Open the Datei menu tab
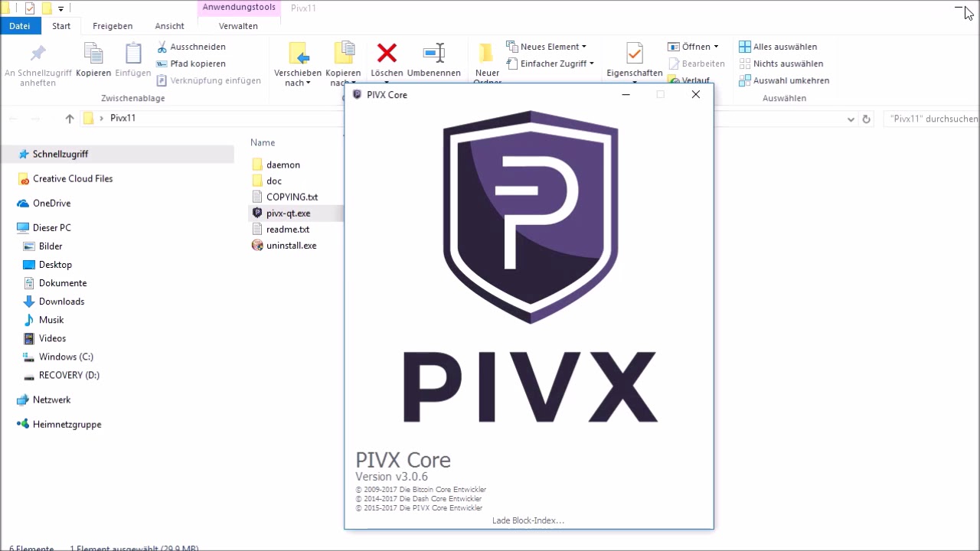The width and height of the screenshot is (980, 551). tap(20, 26)
